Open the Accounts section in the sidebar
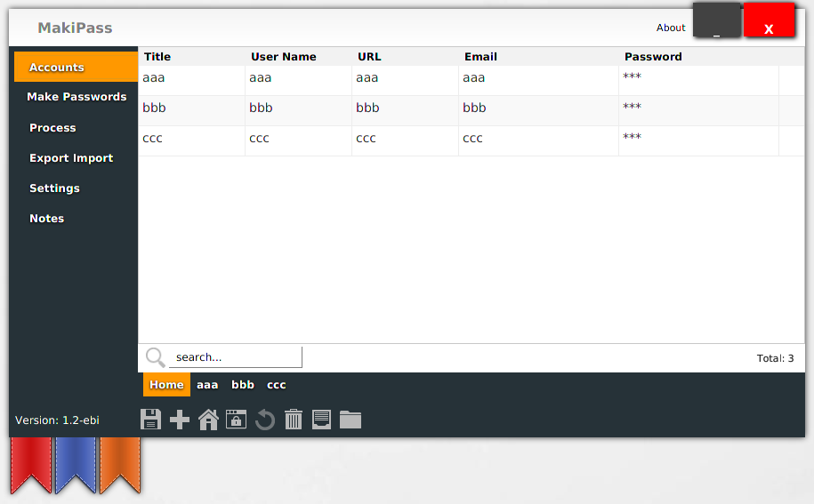 click(x=76, y=67)
